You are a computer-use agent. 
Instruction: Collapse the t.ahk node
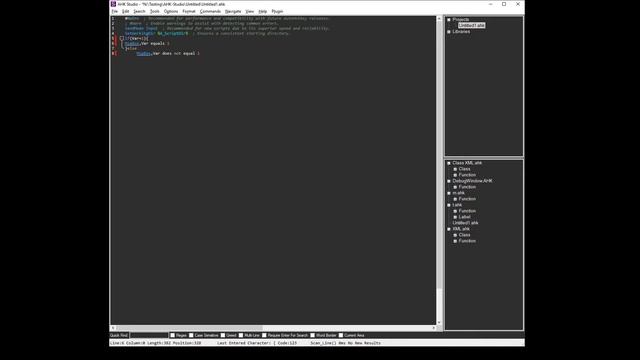point(449,205)
